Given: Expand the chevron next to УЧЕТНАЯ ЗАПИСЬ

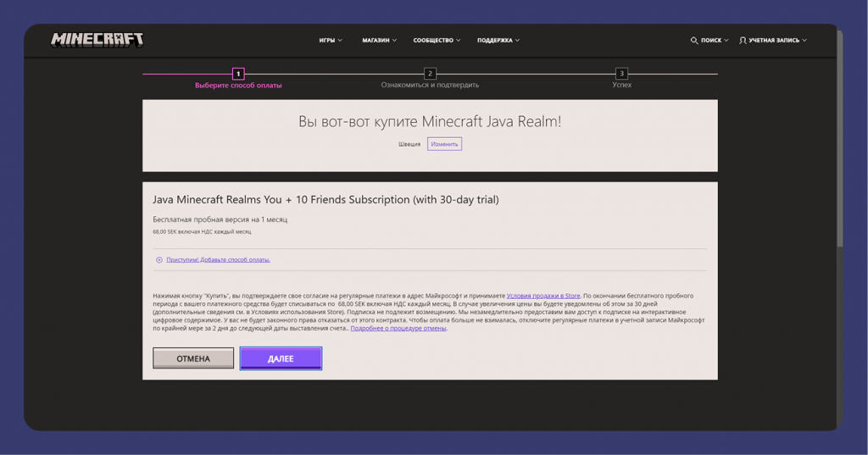Looking at the screenshot, I should point(804,40).
